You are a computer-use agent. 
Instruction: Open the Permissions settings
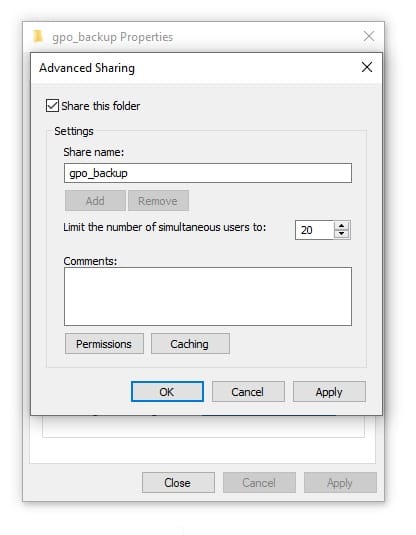pos(104,344)
